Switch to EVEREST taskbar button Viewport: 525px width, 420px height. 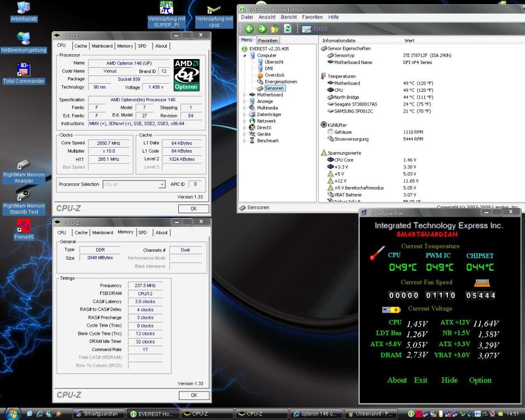point(154,414)
